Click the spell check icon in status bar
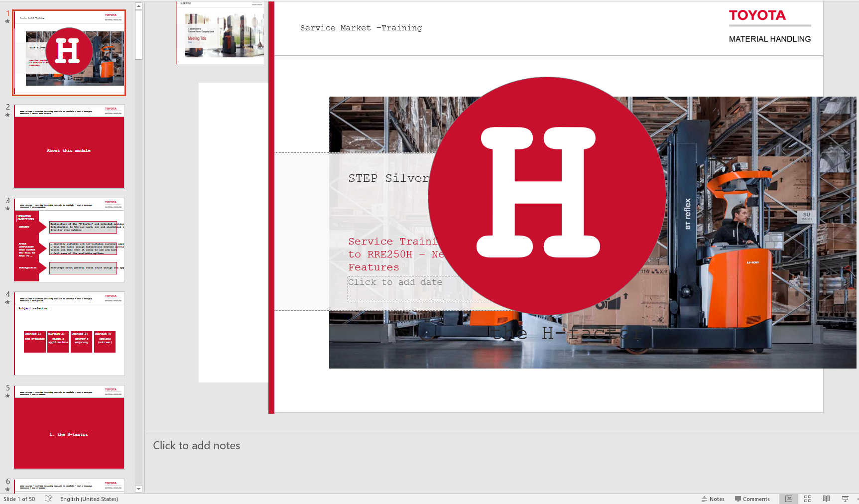The height and width of the screenshot is (504, 859). 48,499
